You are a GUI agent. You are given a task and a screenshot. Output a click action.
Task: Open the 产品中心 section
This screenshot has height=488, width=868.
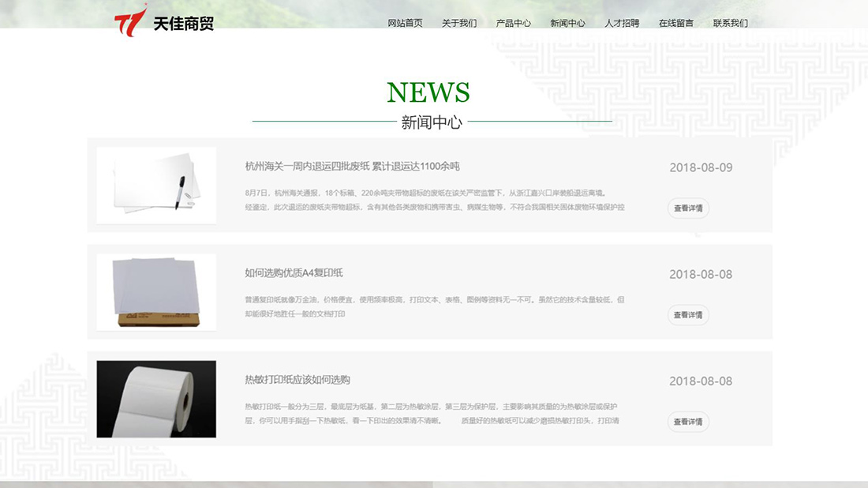click(514, 23)
